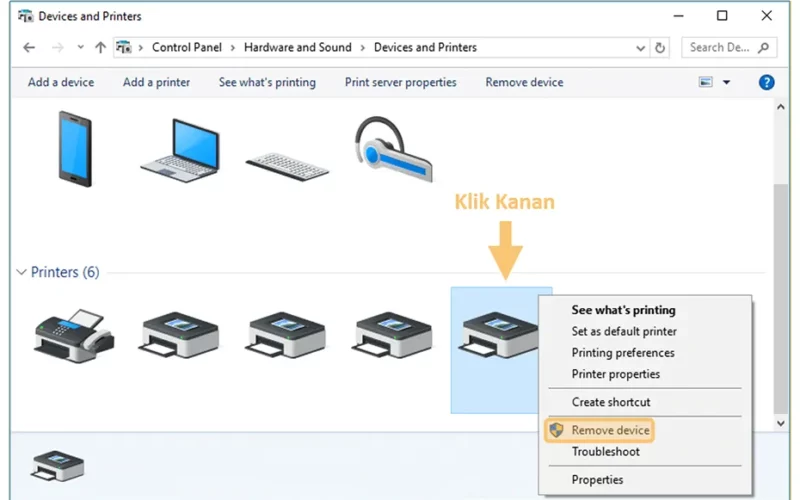
Task: Select the fax machine printer icon
Action: (x=74, y=336)
